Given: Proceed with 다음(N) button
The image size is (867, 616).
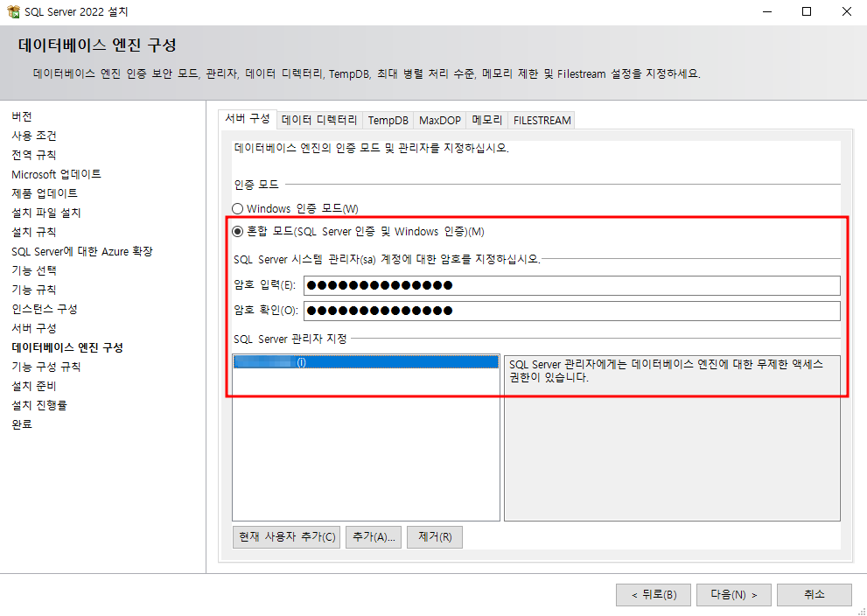Looking at the screenshot, I should point(734,595).
